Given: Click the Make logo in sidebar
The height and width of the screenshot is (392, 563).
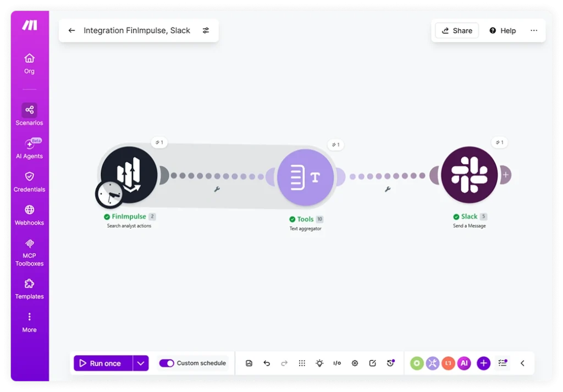Looking at the screenshot, I should pyautogui.click(x=30, y=25).
